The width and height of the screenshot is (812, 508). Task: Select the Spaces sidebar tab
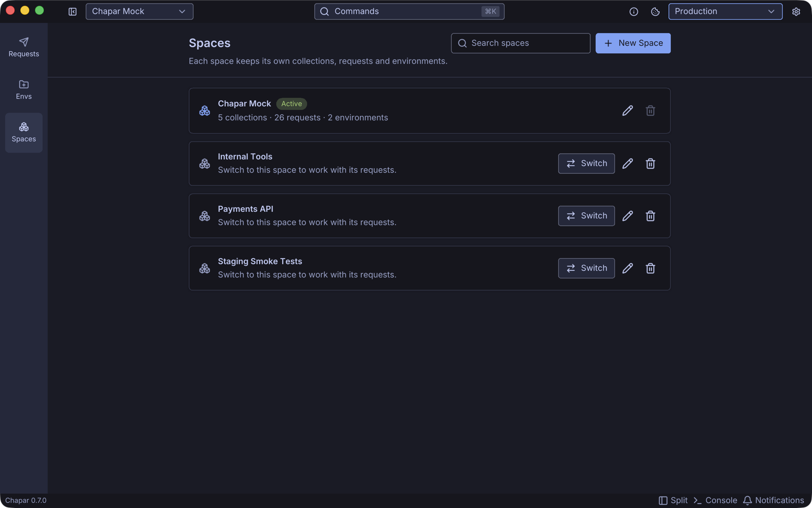(x=24, y=133)
